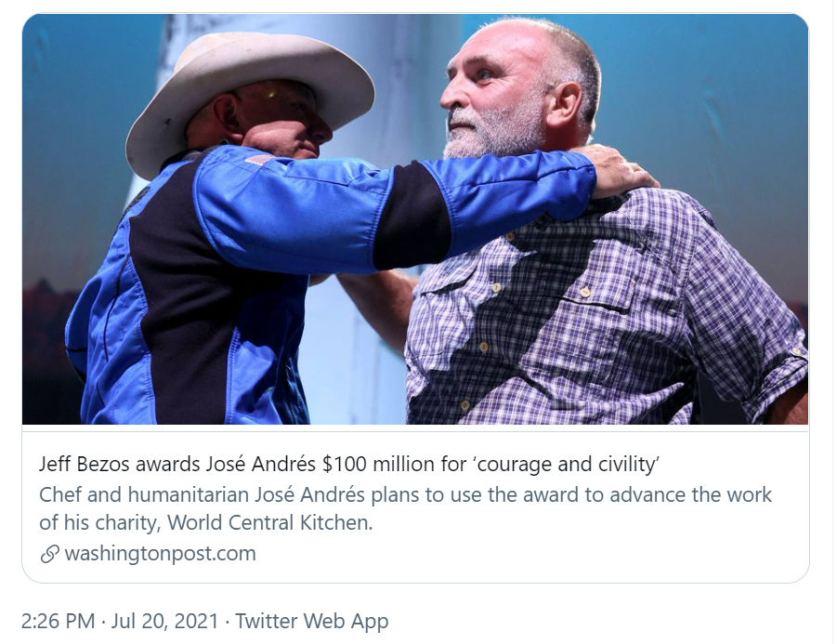Open the washingtonpost.com domain link
The height and width of the screenshot is (644, 837).
coord(160,555)
